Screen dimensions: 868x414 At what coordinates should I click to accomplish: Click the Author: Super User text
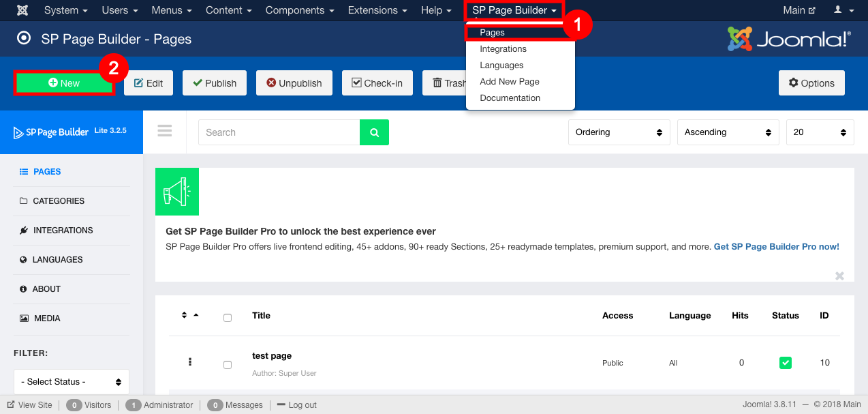click(284, 373)
